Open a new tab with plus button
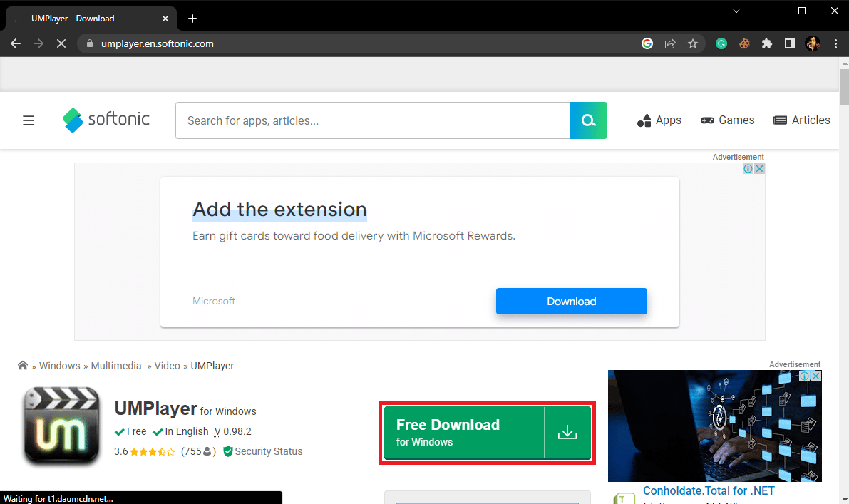Image resolution: width=849 pixels, height=504 pixels. pos(192,19)
